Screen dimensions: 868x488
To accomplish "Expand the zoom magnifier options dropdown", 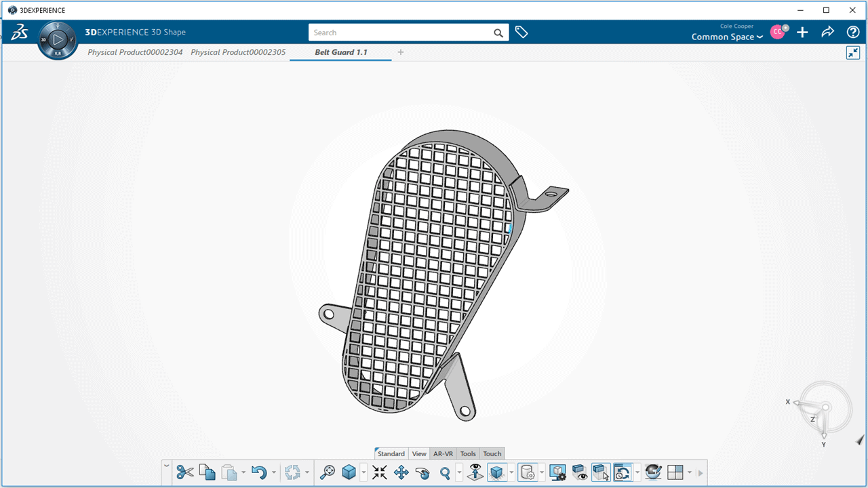I will tap(459, 472).
